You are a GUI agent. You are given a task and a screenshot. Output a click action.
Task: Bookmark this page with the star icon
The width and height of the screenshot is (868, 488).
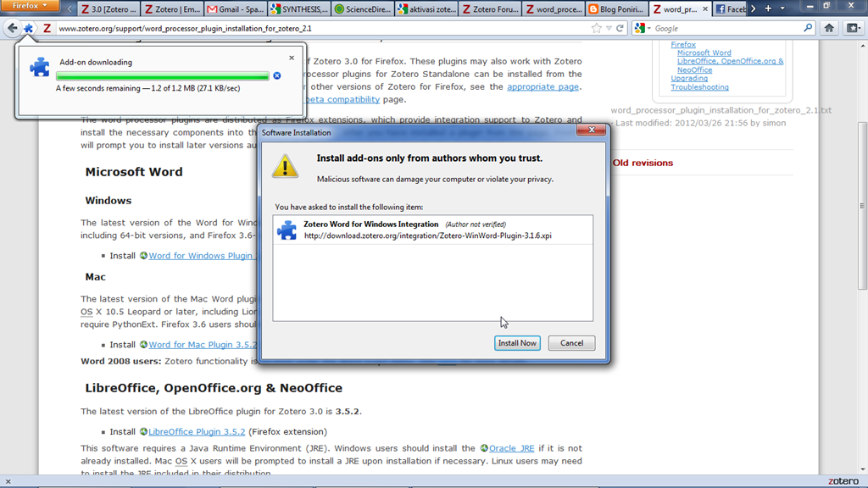point(596,28)
